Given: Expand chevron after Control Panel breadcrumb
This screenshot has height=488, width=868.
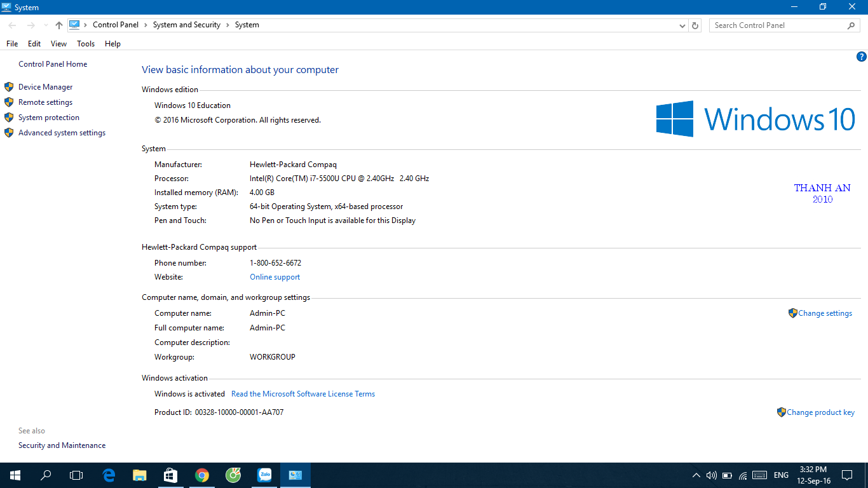Looking at the screenshot, I should (146, 25).
